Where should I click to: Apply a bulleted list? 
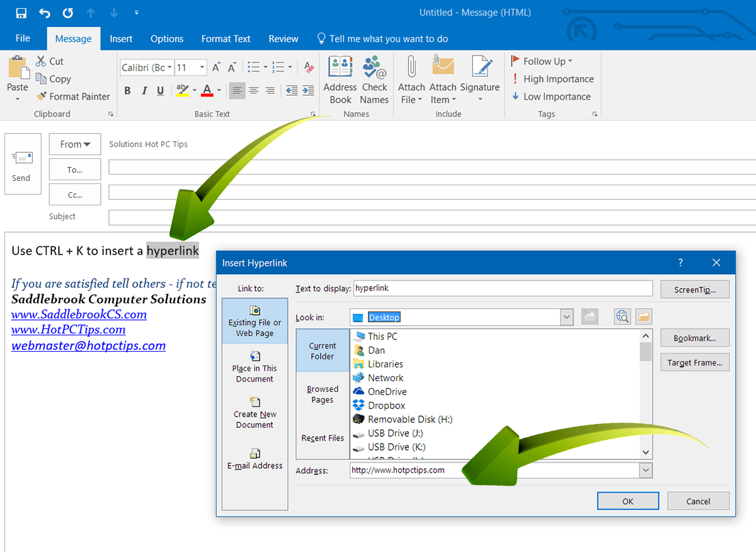click(253, 67)
